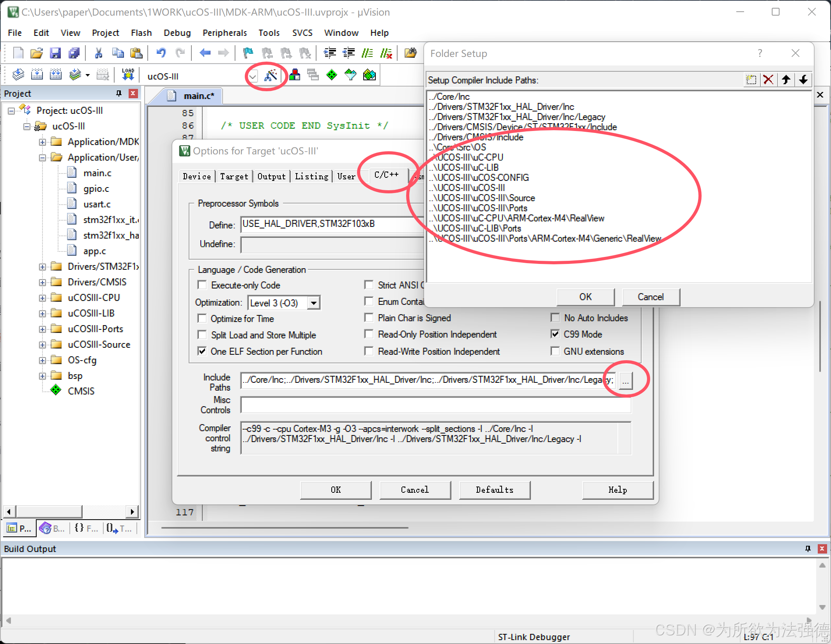Delete selected include path with red X icon
This screenshot has width=831, height=644.
coord(769,80)
